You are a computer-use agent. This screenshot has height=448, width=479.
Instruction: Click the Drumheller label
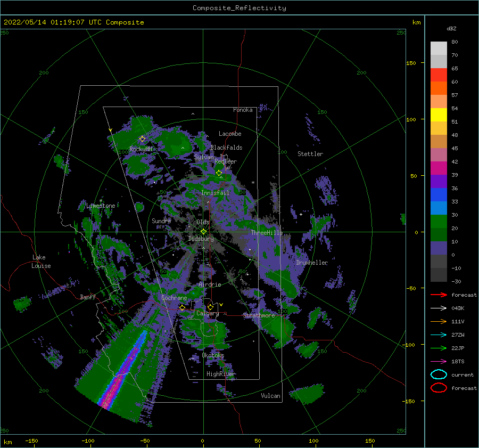coord(312,263)
